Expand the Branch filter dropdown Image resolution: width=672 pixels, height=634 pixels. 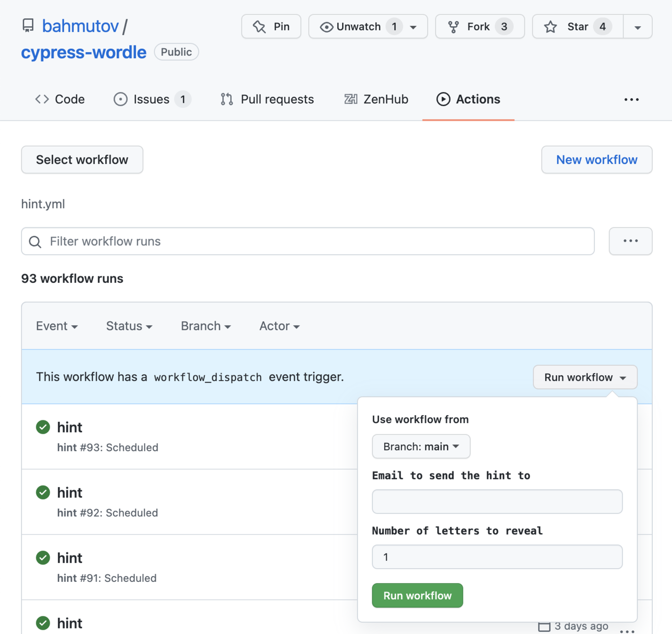click(x=206, y=326)
